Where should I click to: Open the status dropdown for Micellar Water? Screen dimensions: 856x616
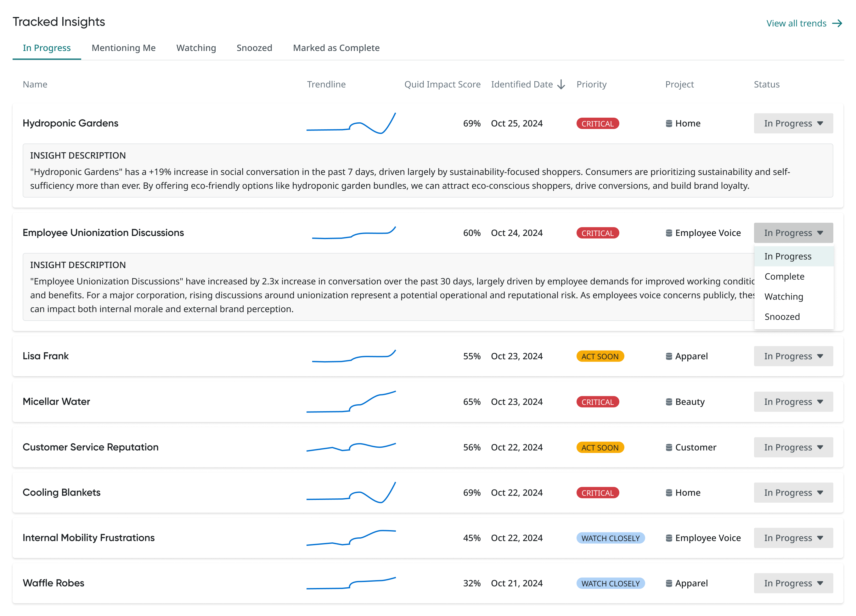coord(793,402)
